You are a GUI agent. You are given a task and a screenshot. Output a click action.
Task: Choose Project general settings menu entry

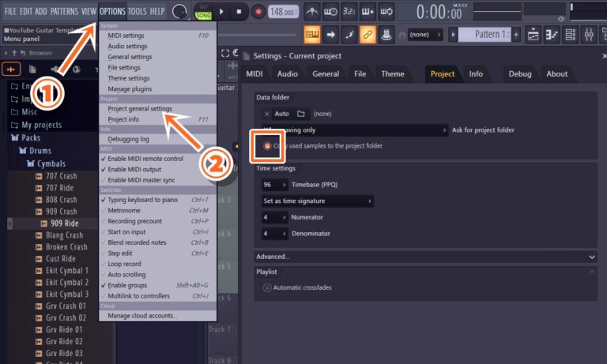tap(140, 109)
